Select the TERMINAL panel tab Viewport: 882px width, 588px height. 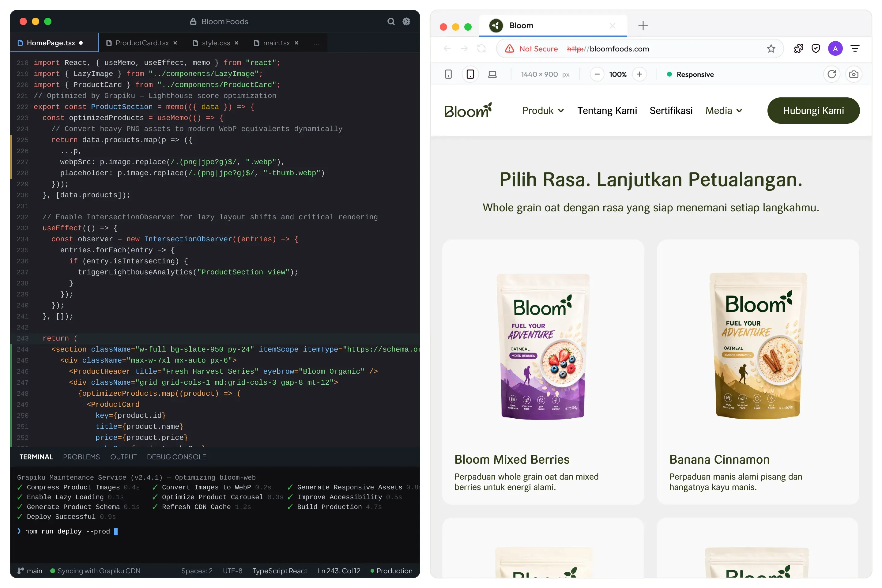36,457
